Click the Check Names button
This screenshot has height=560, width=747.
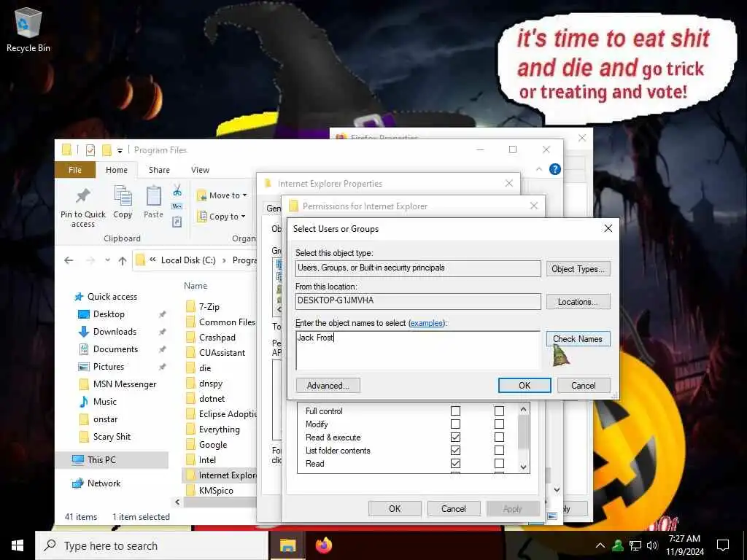pyautogui.click(x=578, y=339)
